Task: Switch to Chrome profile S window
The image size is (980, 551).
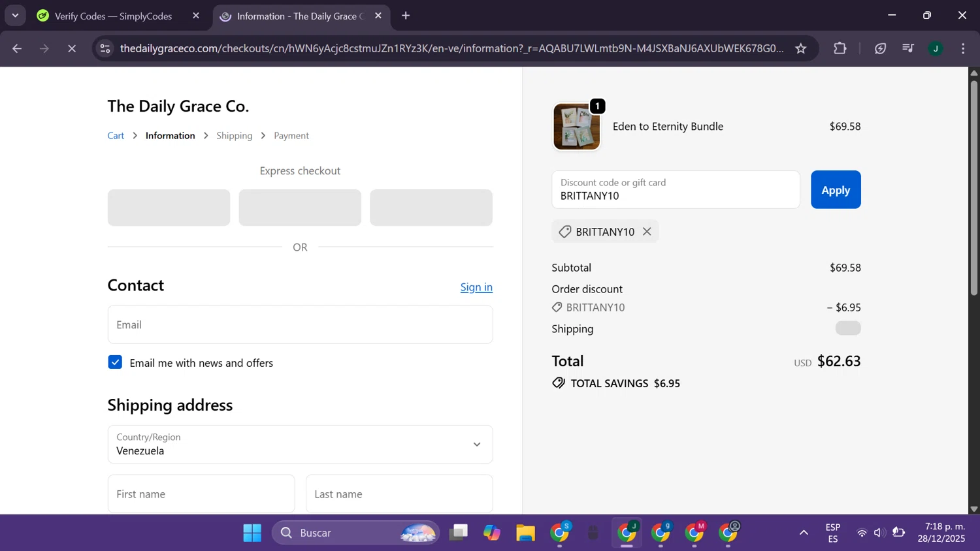Action: pyautogui.click(x=560, y=533)
